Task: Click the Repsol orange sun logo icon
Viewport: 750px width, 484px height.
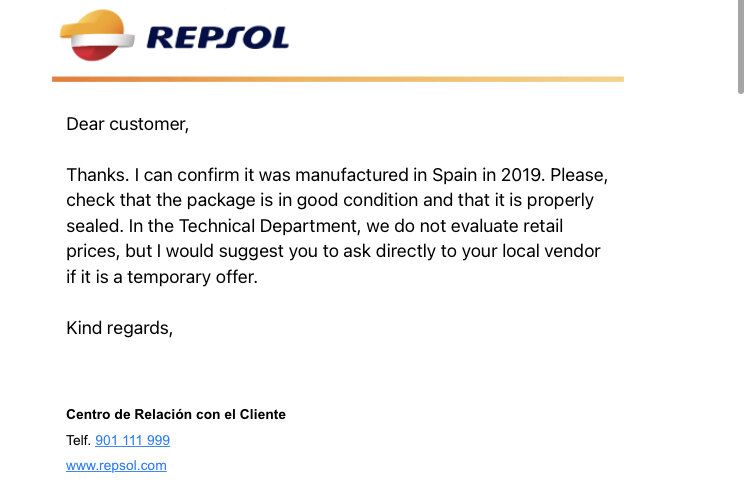Action: [97, 35]
